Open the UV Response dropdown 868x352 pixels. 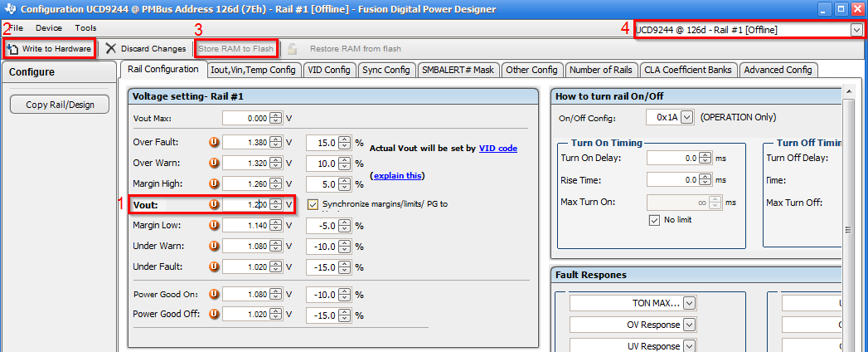(689, 346)
